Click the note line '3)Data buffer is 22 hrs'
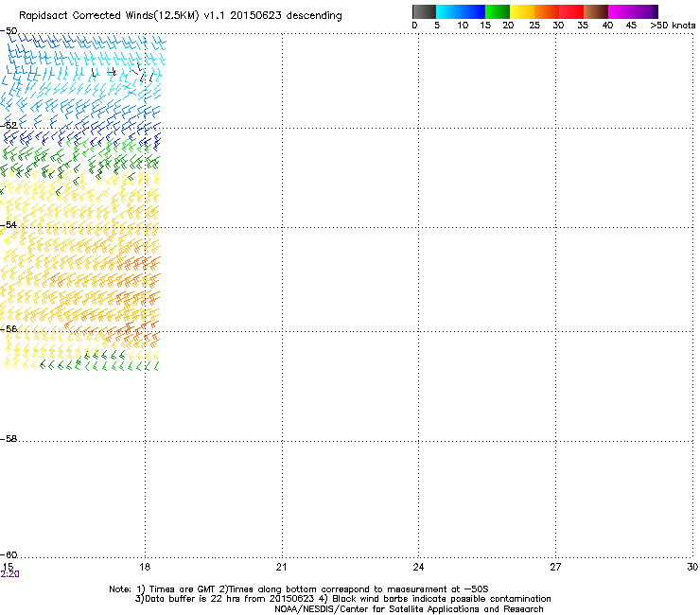Image resolution: width=700 pixels, height=615 pixels. click(342, 599)
